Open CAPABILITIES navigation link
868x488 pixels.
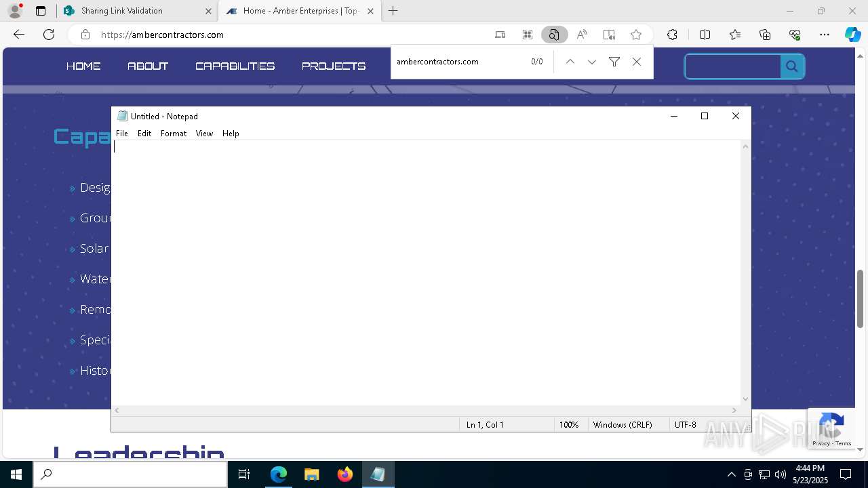click(x=235, y=66)
